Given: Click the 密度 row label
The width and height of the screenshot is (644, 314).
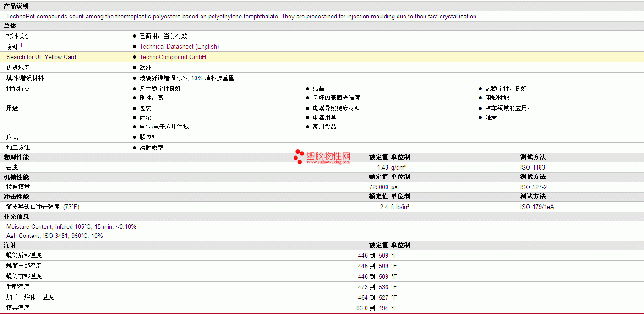Looking at the screenshot, I should (x=12, y=167).
